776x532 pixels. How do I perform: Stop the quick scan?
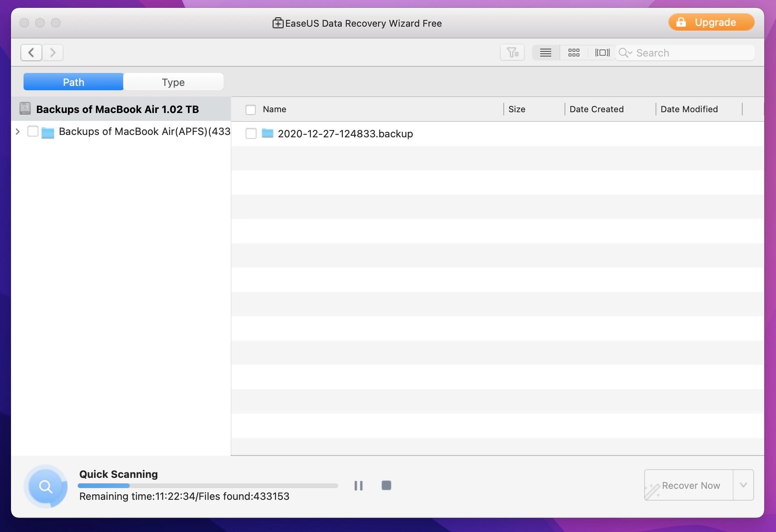386,485
